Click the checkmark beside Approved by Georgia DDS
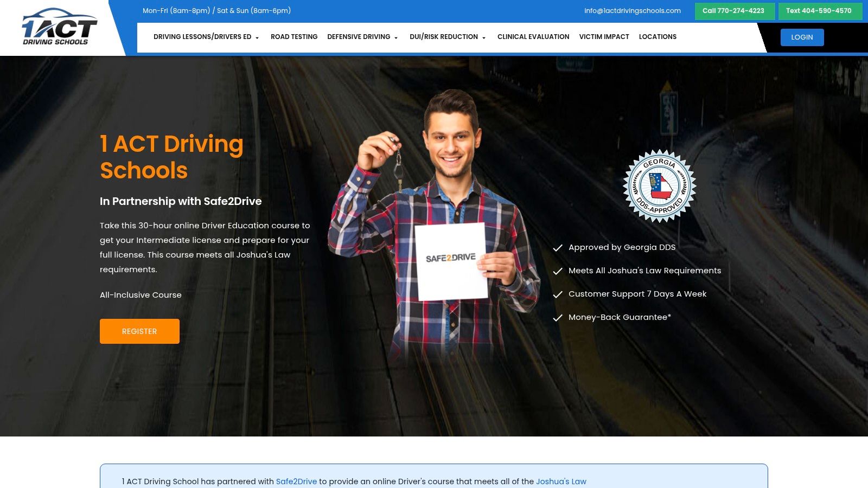 coord(558,248)
